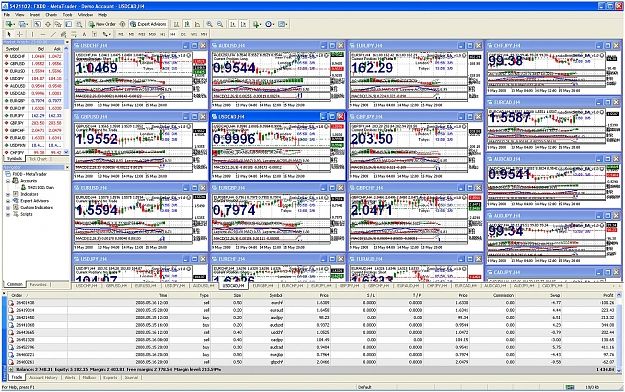
Task: Switch to the M5 timeframe
Action: [x=131, y=34]
